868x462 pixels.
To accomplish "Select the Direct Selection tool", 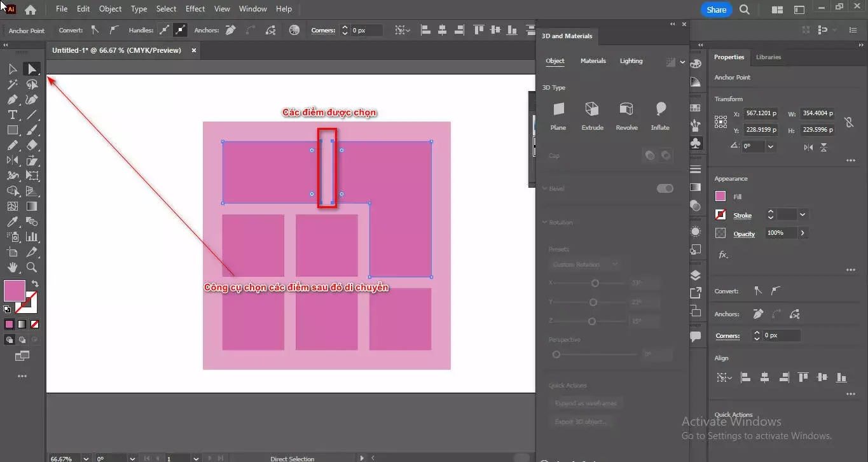I will click(x=32, y=69).
